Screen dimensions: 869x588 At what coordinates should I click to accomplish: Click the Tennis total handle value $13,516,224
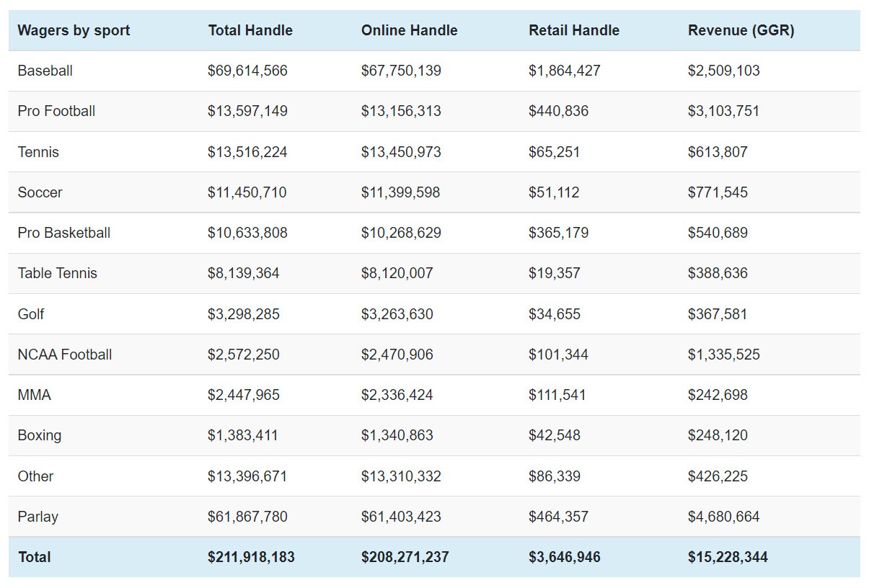[x=247, y=152]
